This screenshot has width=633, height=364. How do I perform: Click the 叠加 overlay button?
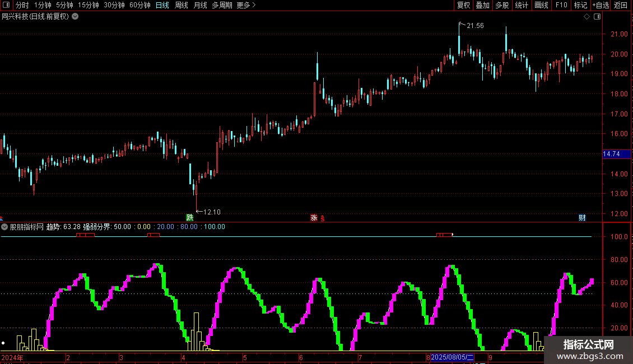pos(482,5)
